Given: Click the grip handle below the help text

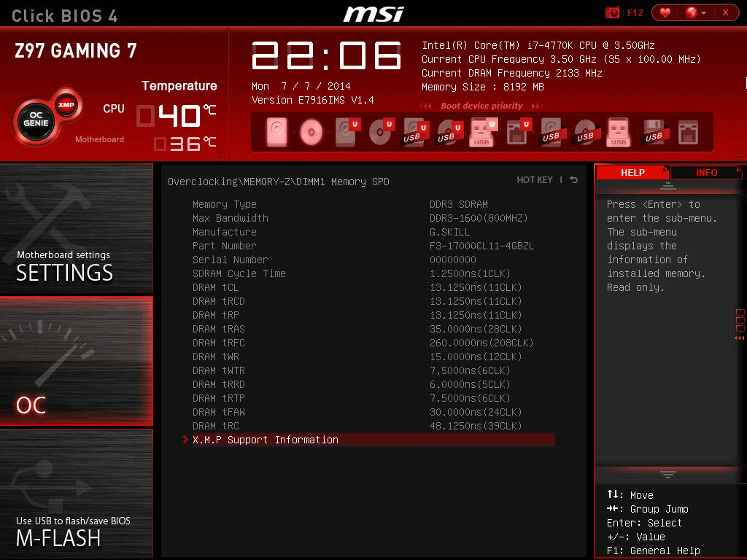Looking at the screenshot, I should [668, 474].
